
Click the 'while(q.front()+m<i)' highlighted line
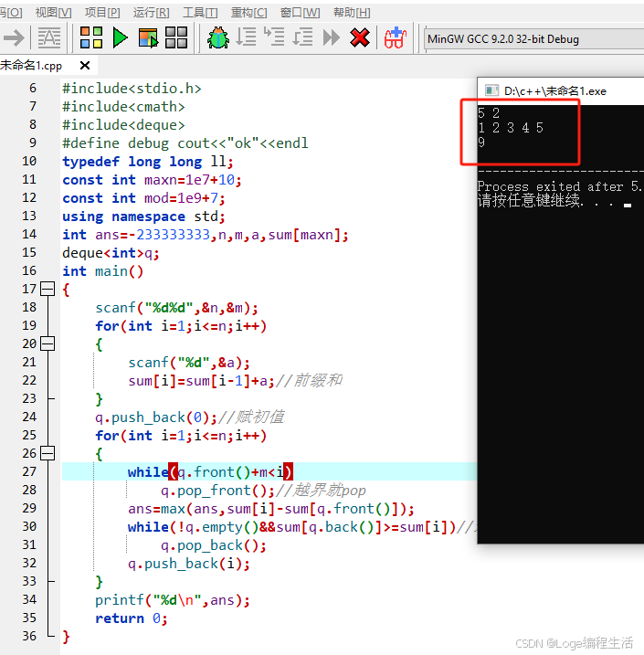click(x=210, y=472)
